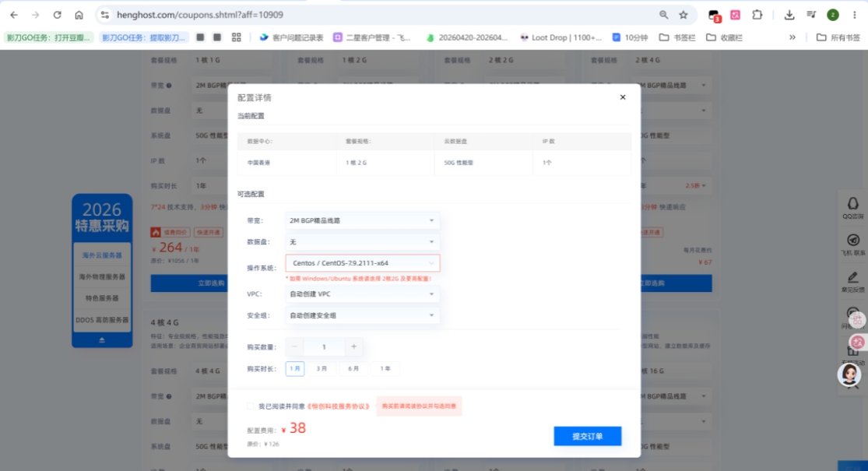
Task: Click the 提交订单 button
Action: 587,436
